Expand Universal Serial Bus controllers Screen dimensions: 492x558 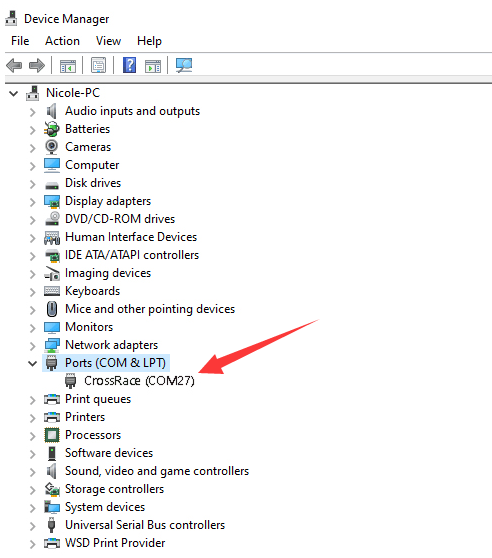point(32,526)
